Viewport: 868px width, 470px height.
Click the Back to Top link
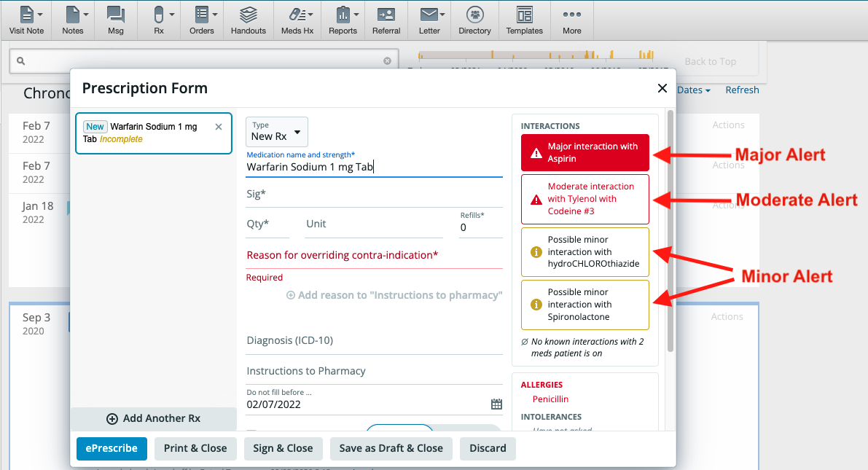(711, 61)
